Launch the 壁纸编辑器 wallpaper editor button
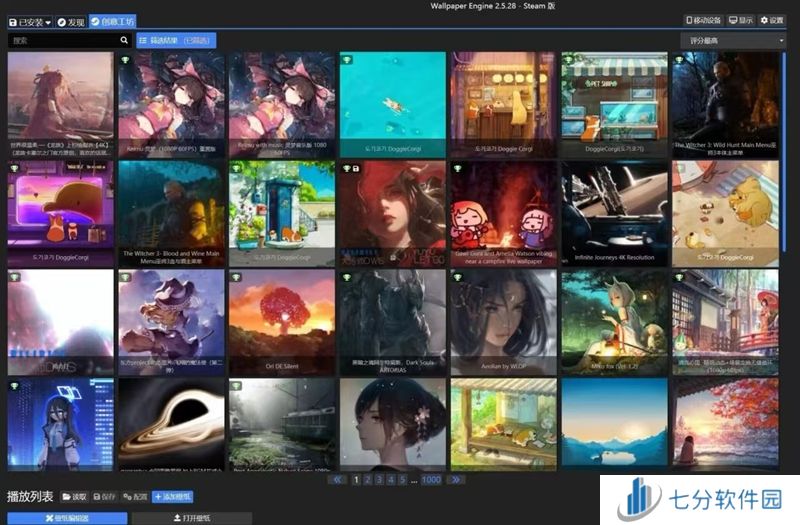 tap(67, 518)
